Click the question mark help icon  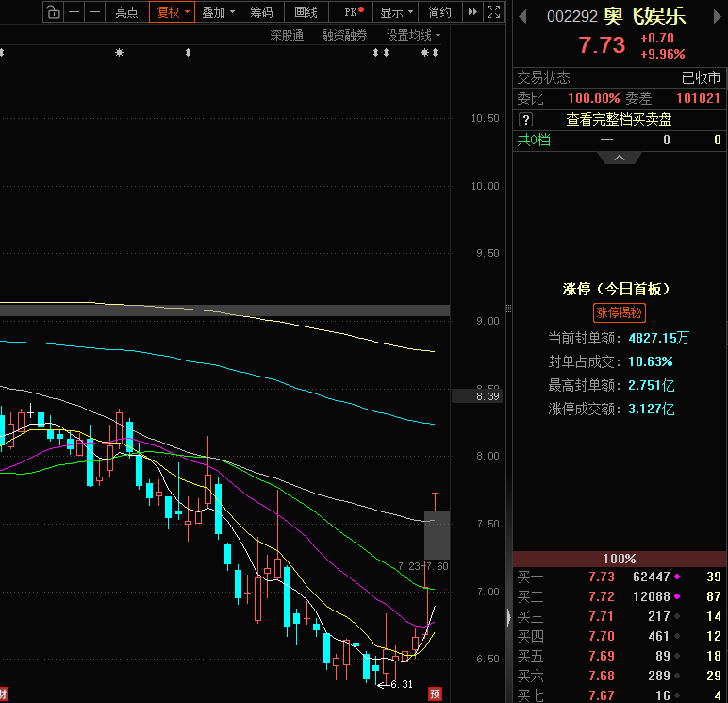525,120
